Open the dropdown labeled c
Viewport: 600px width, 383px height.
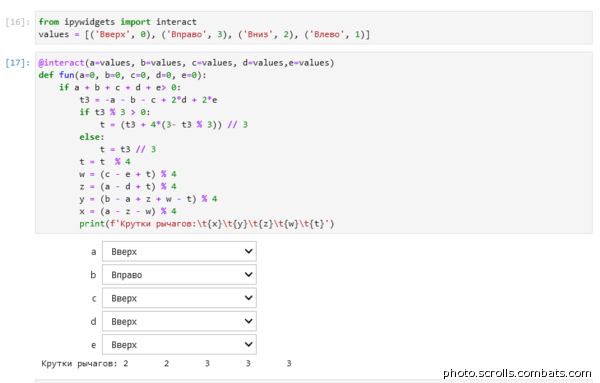pyautogui.click(x=179, y=298)
